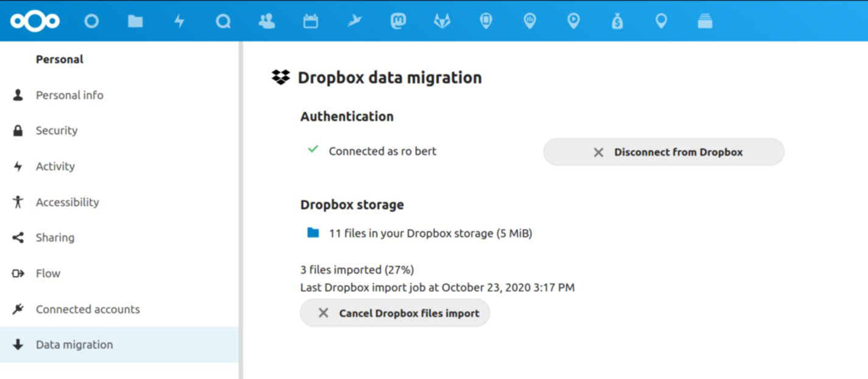Click 'Connected as ro bert' text
The image size is (868, 379).
click(x=382, y=151)
